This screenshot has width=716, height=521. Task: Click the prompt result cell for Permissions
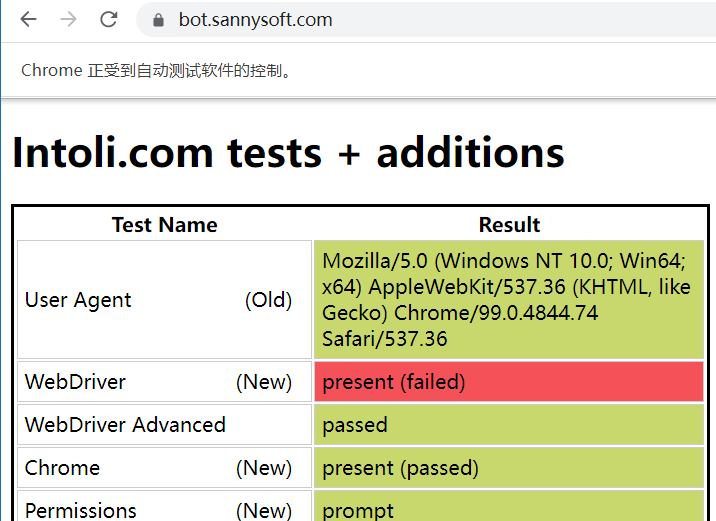point(509,506)
